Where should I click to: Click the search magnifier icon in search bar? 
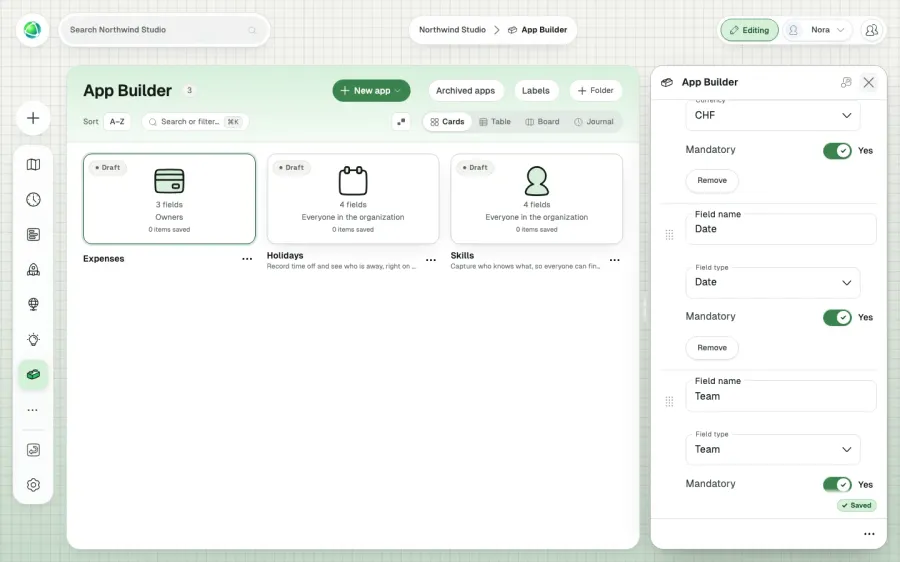(252, 30)
